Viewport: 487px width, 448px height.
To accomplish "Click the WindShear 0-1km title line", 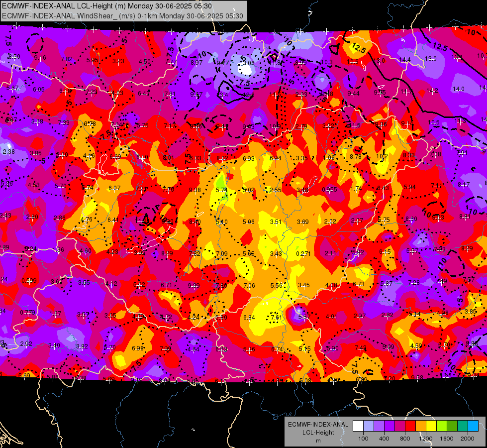I will (122, 16).
